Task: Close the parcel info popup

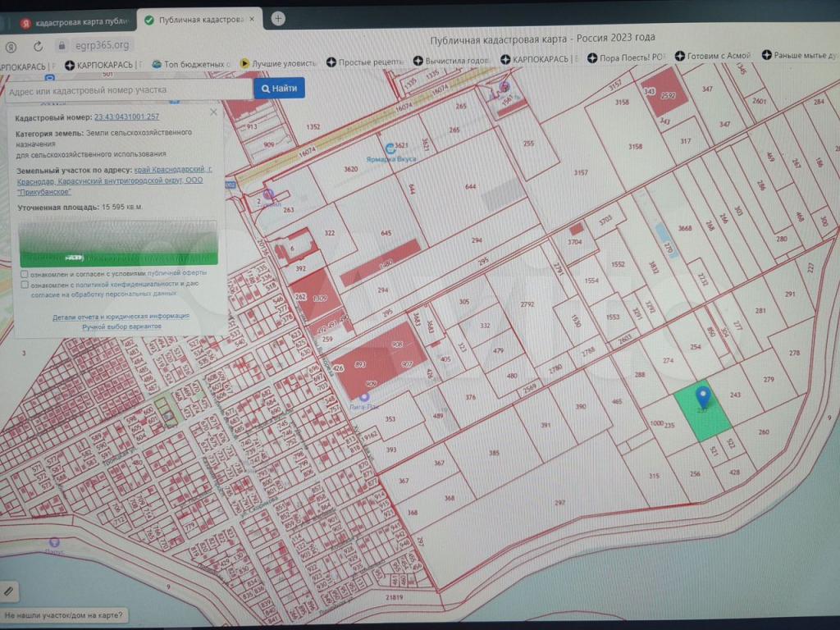Action: tap(214, 112)
